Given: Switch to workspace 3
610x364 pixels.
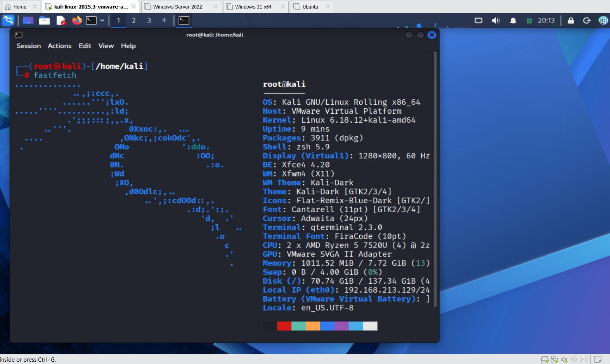Looking at the screenshot, I should (x=149, y=20).
